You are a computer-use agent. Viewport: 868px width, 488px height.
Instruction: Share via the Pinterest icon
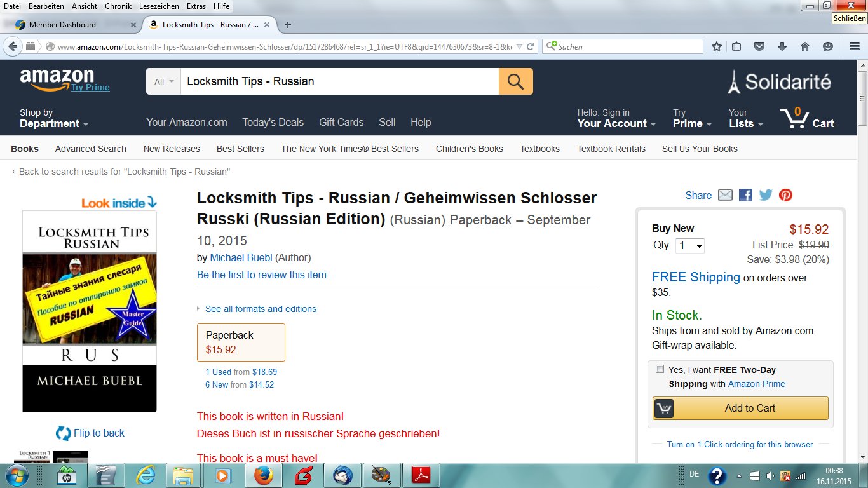pyautogui.click(x=786, y=195)
